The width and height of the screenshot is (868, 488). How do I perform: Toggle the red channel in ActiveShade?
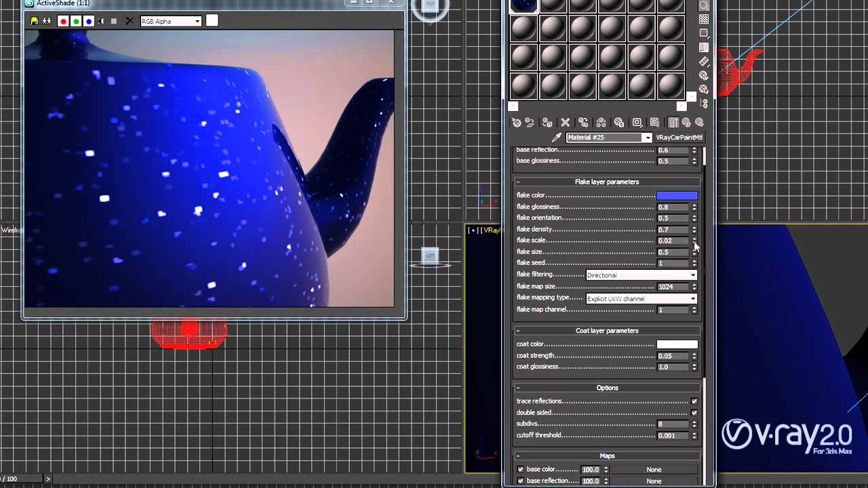click(x=64, y=21)
